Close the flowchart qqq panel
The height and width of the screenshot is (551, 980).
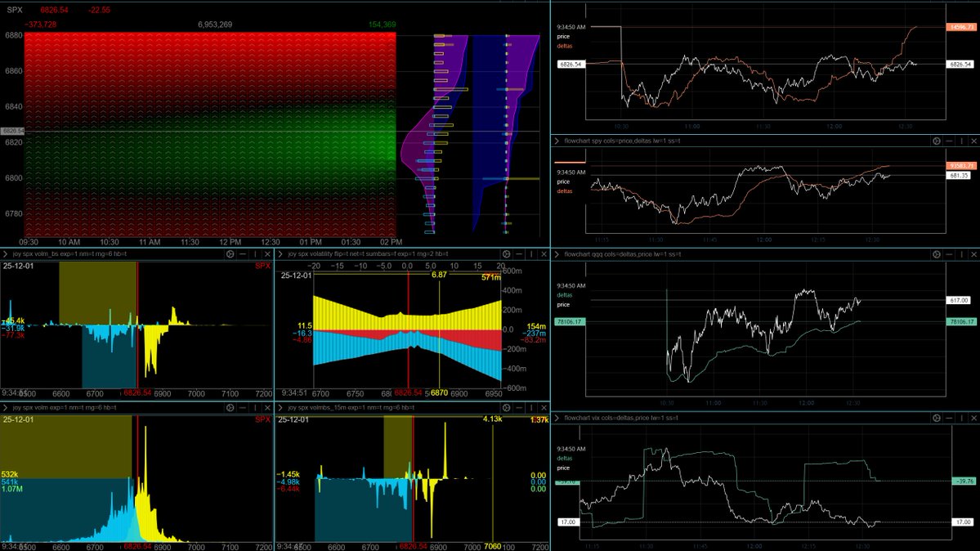pyautogui.click(x=973, y=254)
